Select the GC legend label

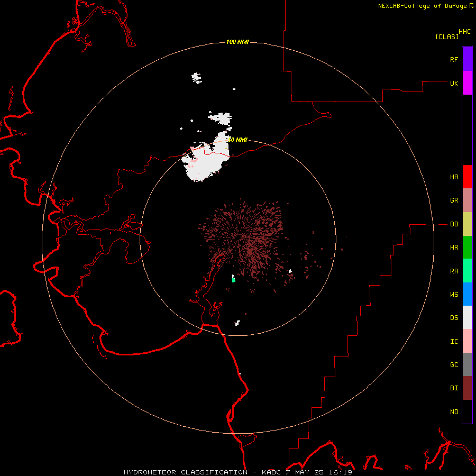pyautogui.click(x=454, y=365)
